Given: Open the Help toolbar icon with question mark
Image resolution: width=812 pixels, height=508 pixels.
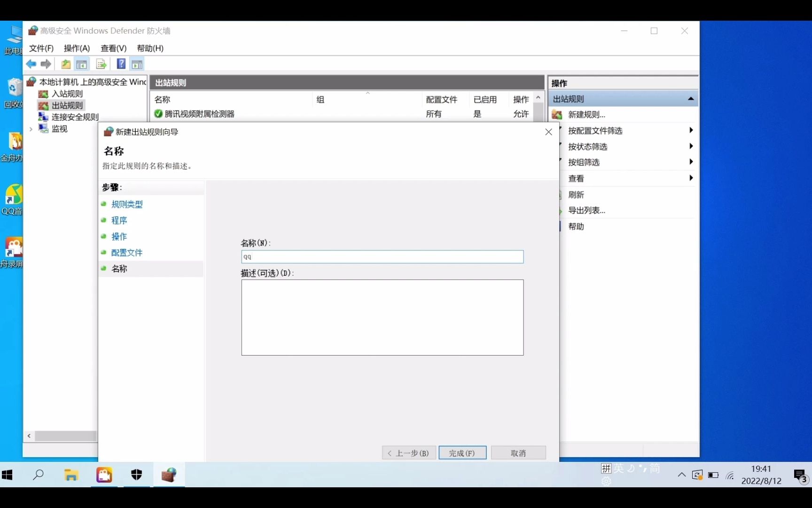Looking at the screenshot, I should [x=121, y=64].
